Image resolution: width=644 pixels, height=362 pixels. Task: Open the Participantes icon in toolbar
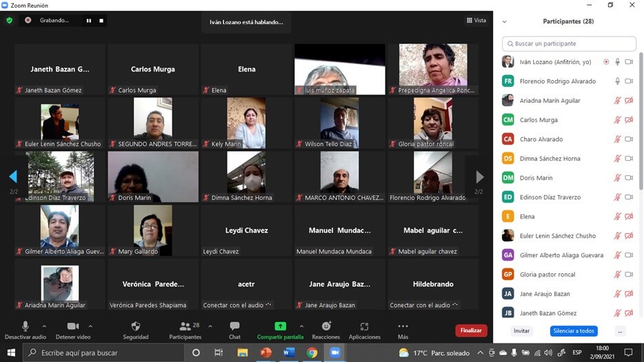click(185, 326)
